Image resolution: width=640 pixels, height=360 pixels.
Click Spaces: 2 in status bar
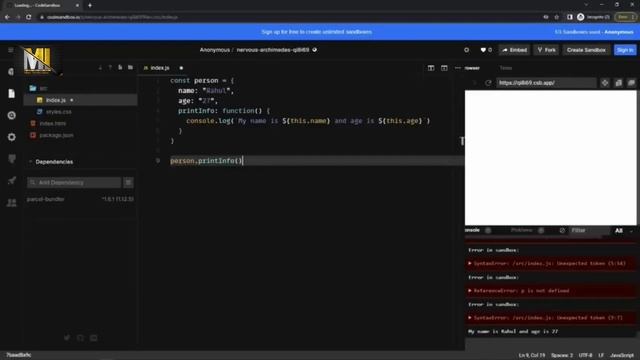point(562,356)
